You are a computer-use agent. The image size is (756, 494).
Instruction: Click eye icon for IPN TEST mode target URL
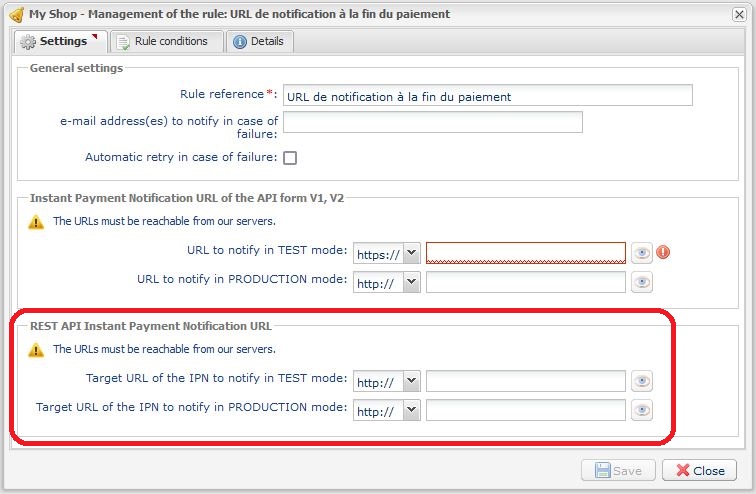[x=642, y=381]
